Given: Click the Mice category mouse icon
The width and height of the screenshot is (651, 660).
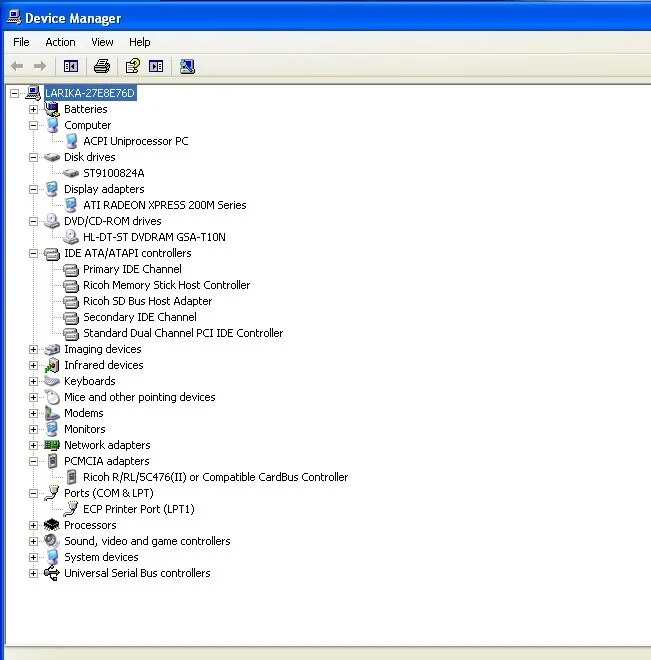Looking at the screenshot, I should (52, 397).
